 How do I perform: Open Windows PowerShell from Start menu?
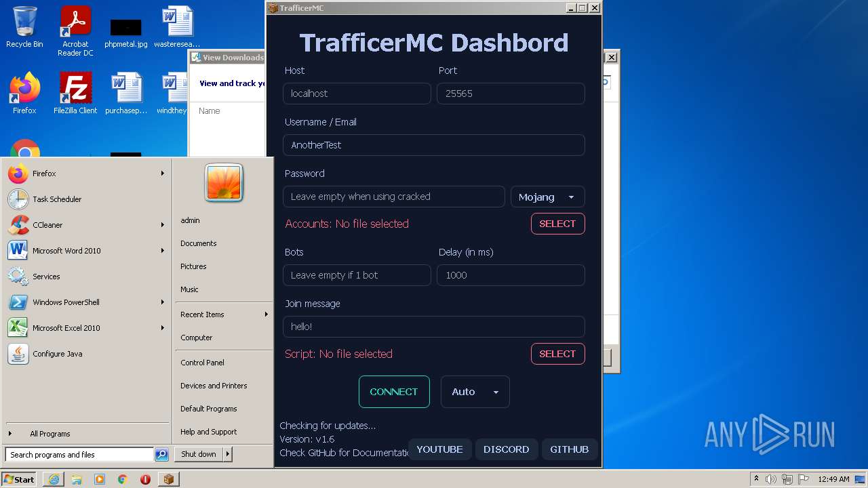click(x=86, y=302)
